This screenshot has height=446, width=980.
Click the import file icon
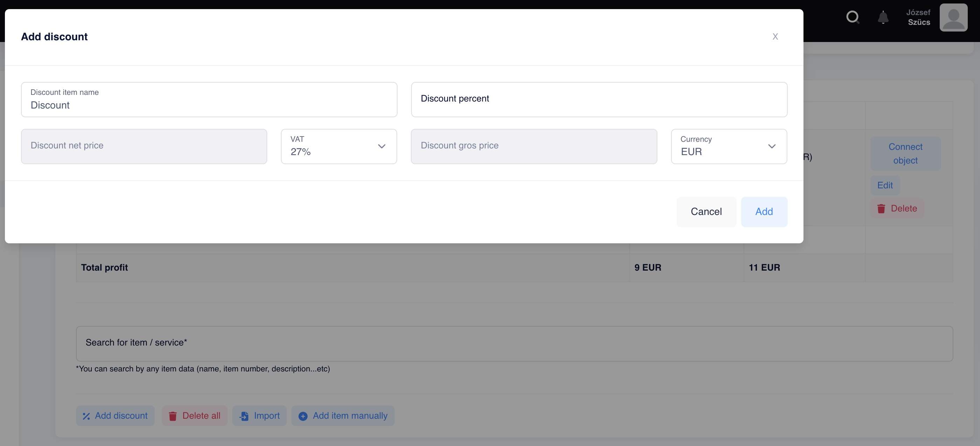point(244,416)
